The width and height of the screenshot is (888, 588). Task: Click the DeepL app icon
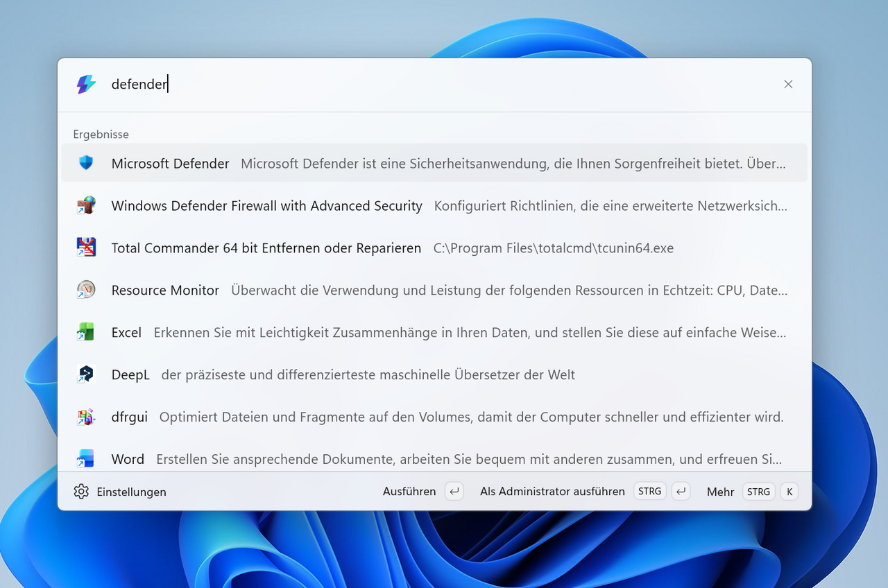pyautogui.click(x=86, y=374)
